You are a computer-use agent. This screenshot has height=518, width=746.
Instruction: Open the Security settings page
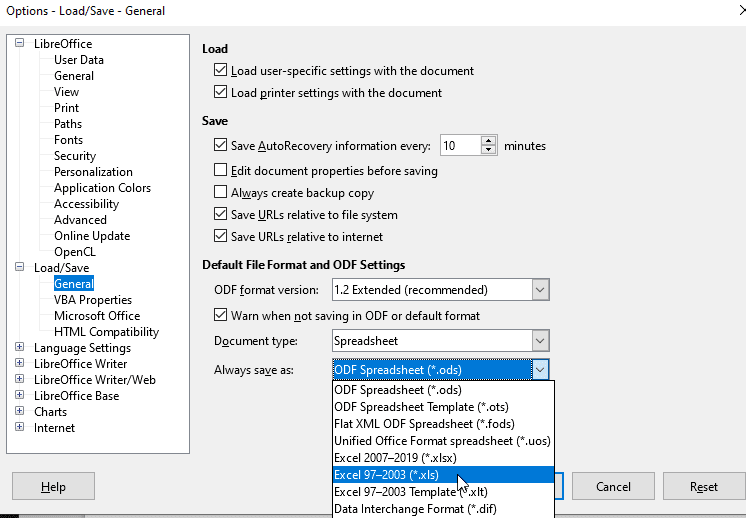tap(75, 156)
